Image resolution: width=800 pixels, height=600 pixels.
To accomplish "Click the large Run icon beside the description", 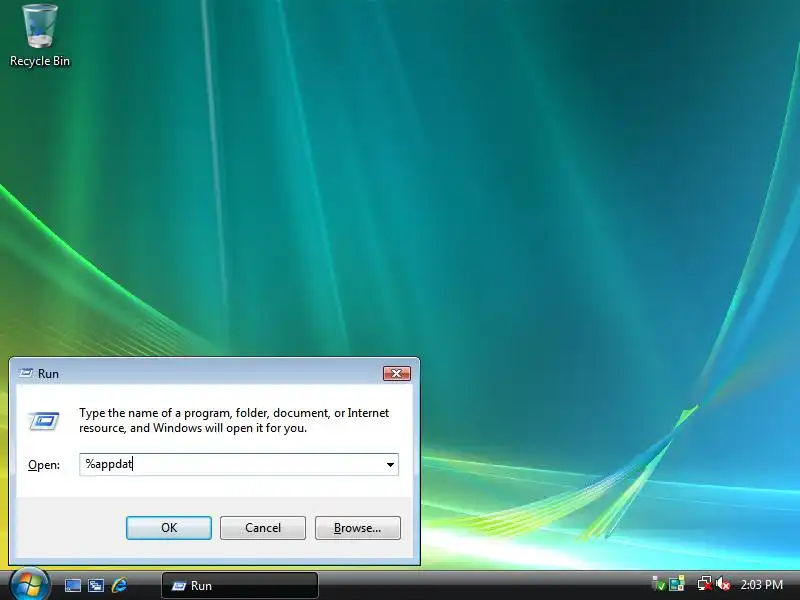I will tap(44, 421).
